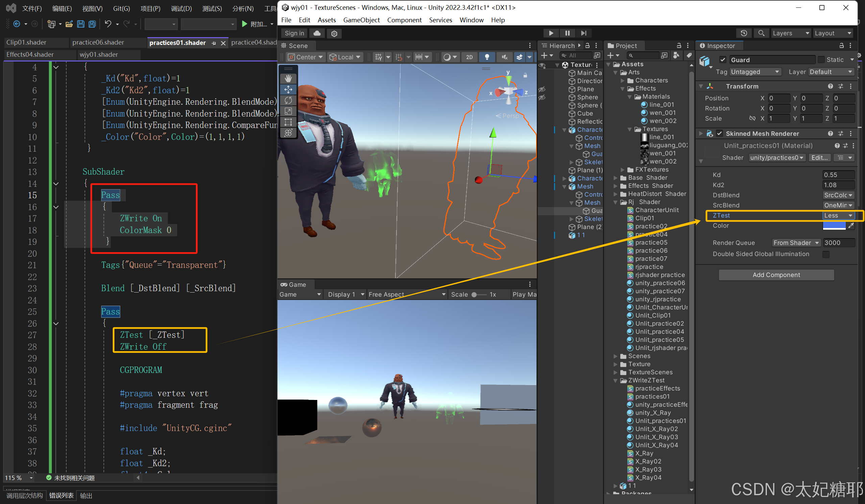Open the GameObject menu

click(361, 20)
